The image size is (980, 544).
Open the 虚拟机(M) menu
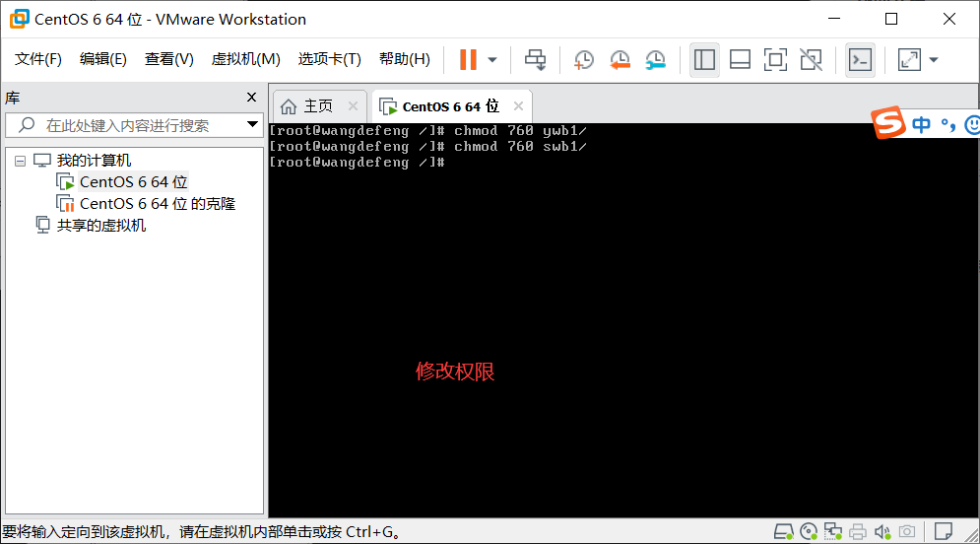pyautogui.click(x=245, y=59)
